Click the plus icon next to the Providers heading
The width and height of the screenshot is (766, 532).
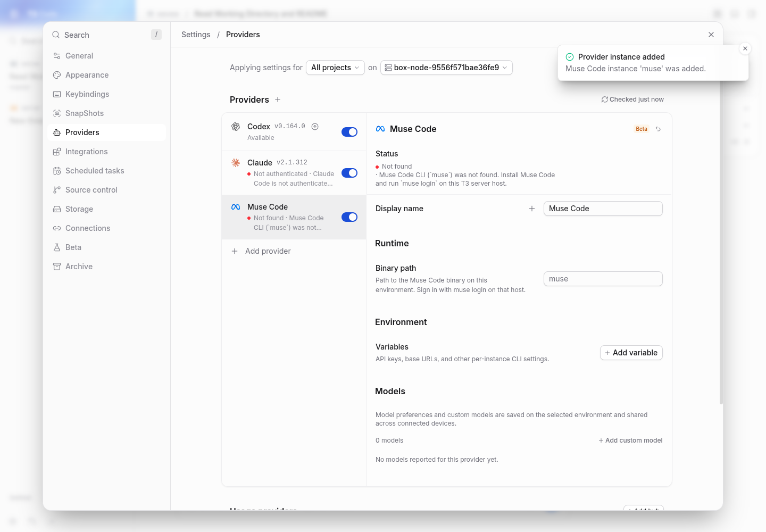pyautogui.click(x=278, y=99)
